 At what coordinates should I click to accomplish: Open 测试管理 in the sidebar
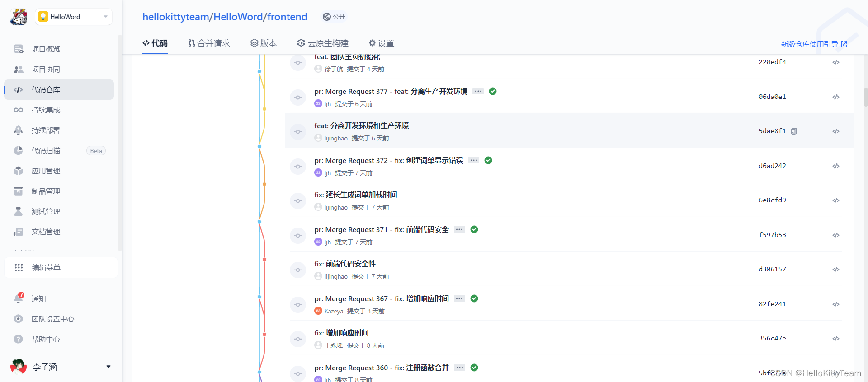tap(59, 211)
